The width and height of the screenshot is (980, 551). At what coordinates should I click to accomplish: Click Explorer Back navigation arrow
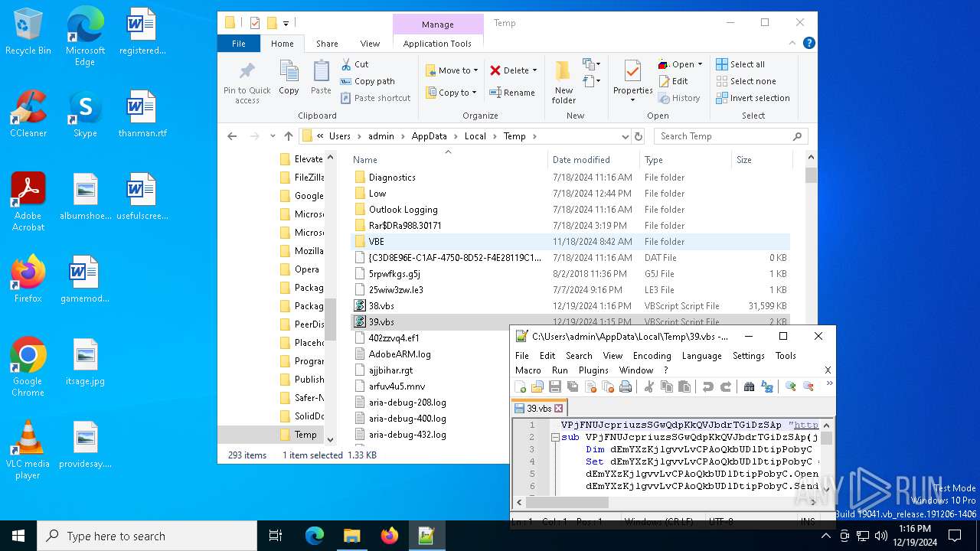tap(232, 136)
